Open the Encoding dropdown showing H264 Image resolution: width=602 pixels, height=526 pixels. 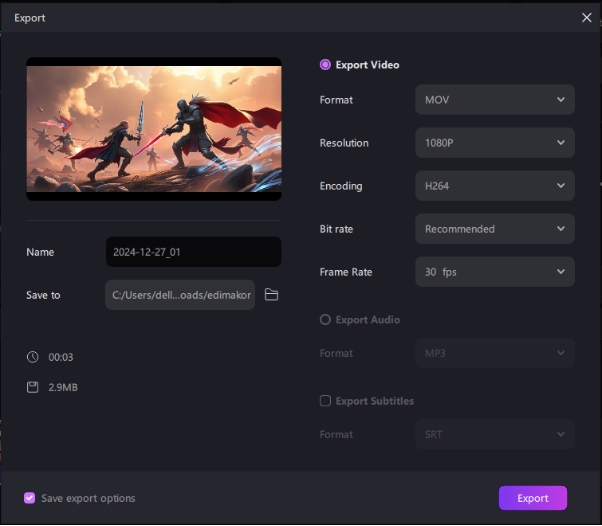[494, 186]
